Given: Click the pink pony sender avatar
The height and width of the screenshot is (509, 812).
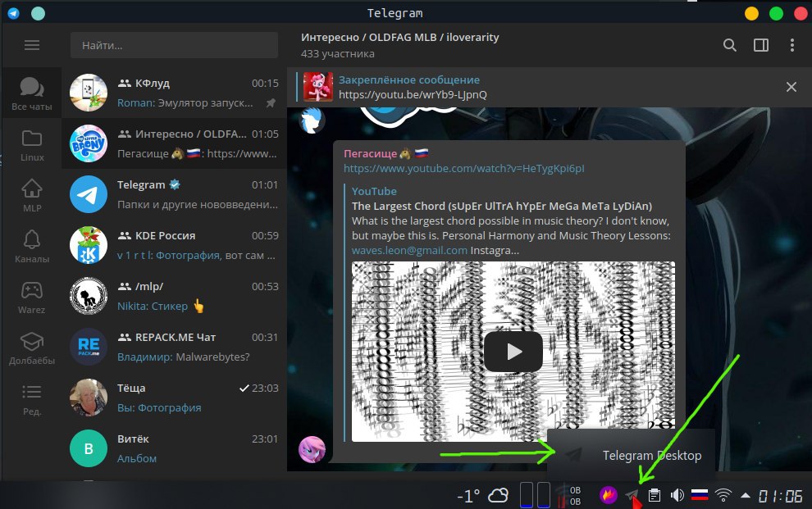Looking at the screenshot, I should point(312,449).
